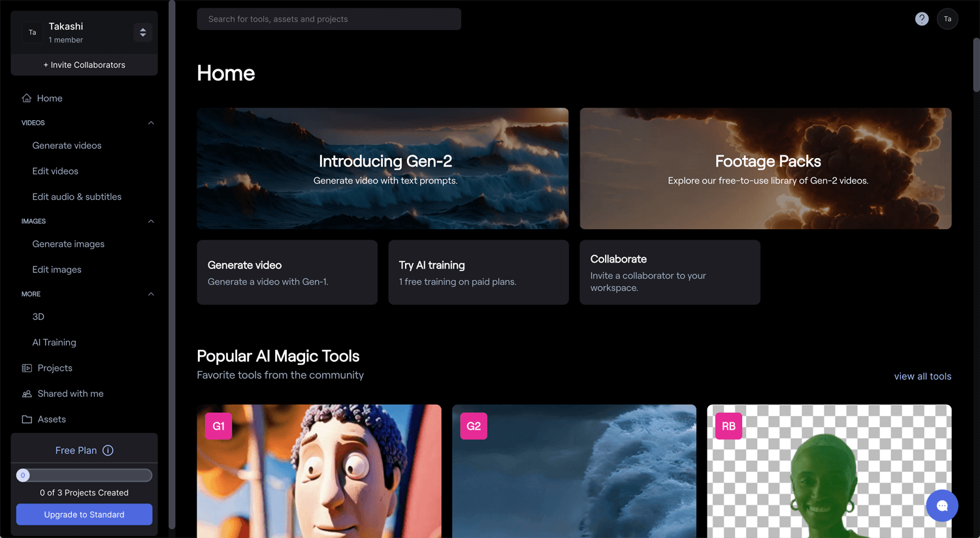Click the Projects icon in sidebar
This screenshot has height=538, width=980.
pyautogui.click(x=27, y=368)
